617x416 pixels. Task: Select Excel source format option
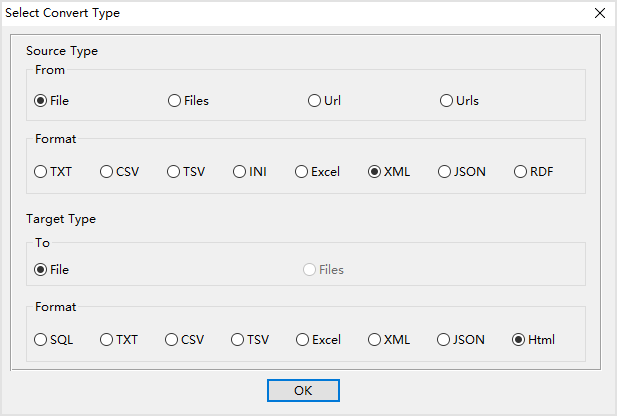pos(317,172)
